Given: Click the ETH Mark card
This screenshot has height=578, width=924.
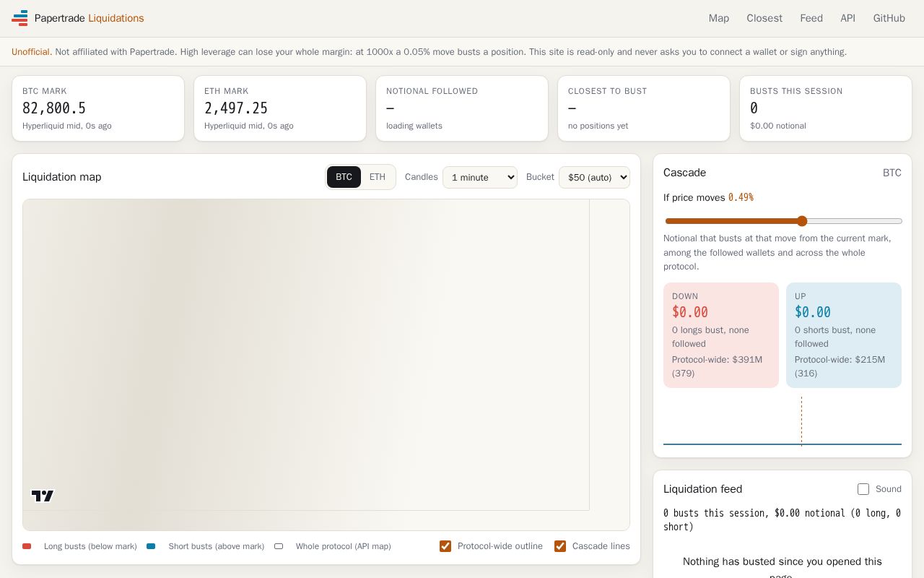Looking at the screenshot, I should click(280, 108).
